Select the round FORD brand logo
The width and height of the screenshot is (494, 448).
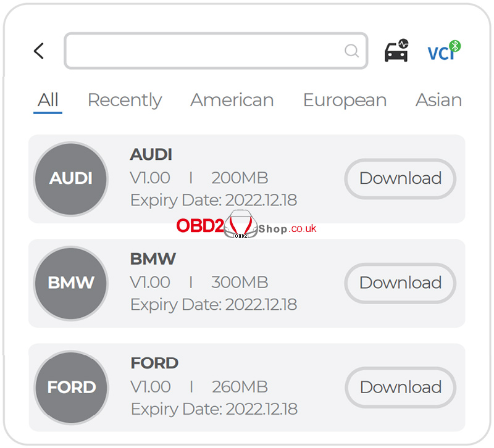(71, 387)
